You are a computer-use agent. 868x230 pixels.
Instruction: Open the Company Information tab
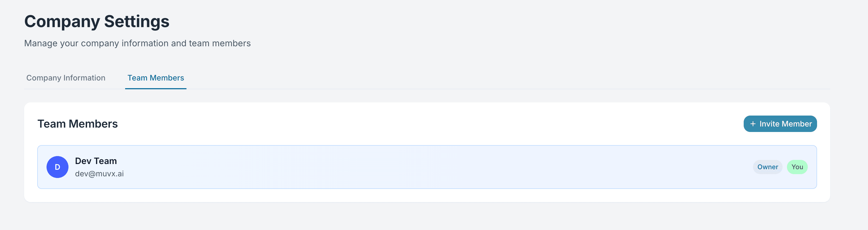66,78
